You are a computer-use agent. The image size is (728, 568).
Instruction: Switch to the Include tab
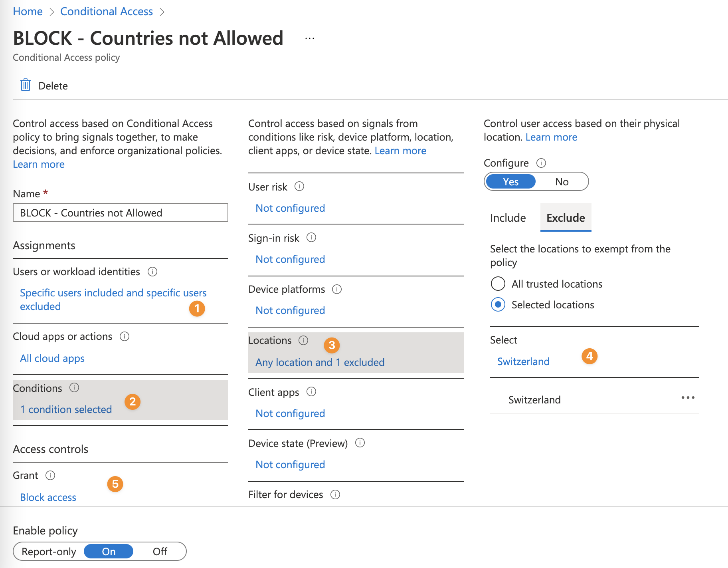coord(508,218)
